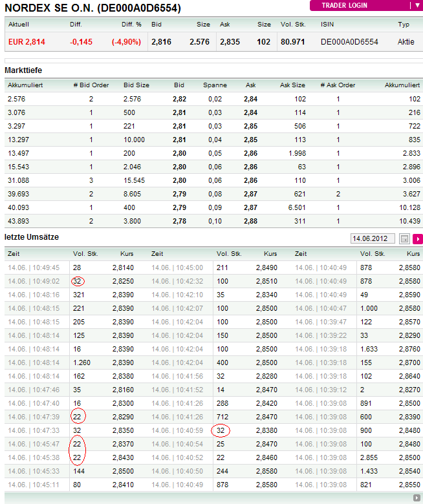
Task: Click the Spanne column header
Action: [x=215, y=85]
